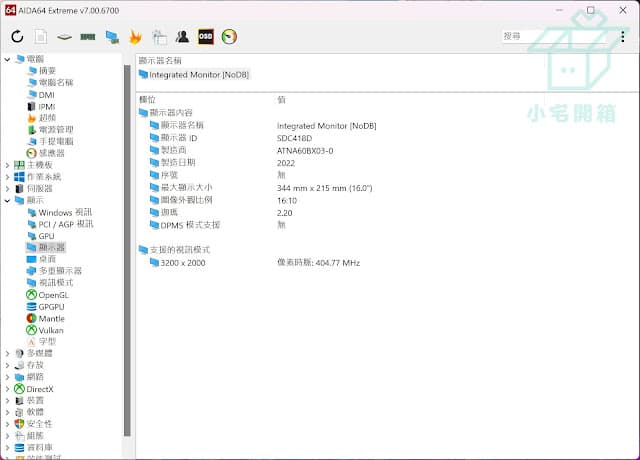The width and height of the screenshot is (640, 460).
Task: Select 手提電腦 in the tree
Action: click(50, 142)
